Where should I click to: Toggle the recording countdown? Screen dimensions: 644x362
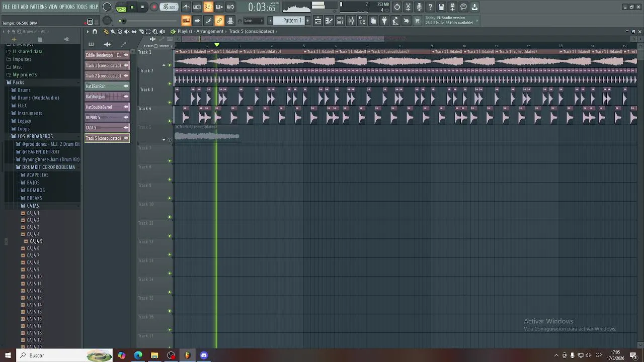[x=208, y=7]
